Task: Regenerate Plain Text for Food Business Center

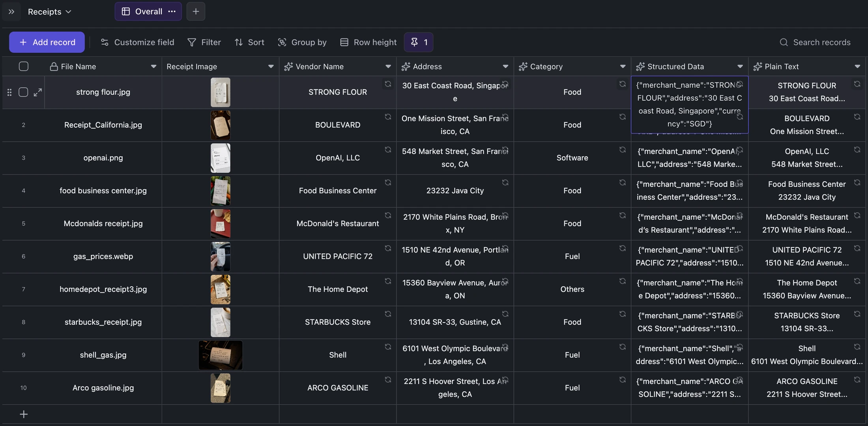Action: pyautogui.click(x=857, y=182)
